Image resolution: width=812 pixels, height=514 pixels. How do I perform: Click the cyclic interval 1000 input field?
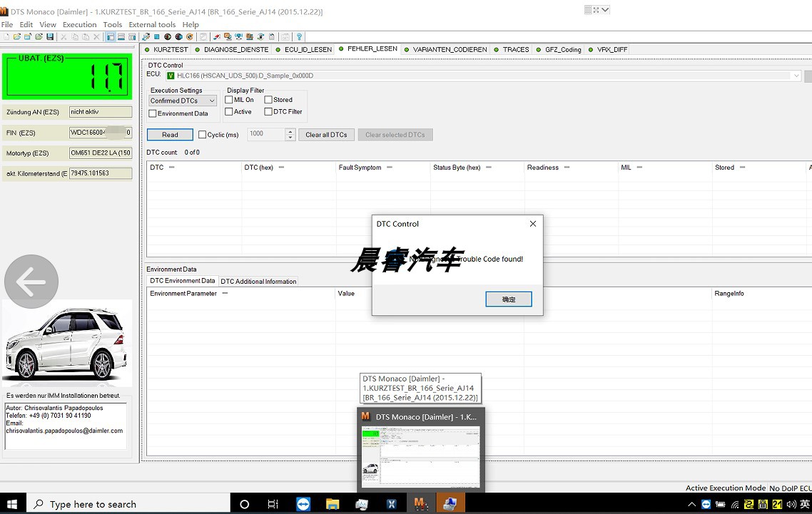click(266, 135)
